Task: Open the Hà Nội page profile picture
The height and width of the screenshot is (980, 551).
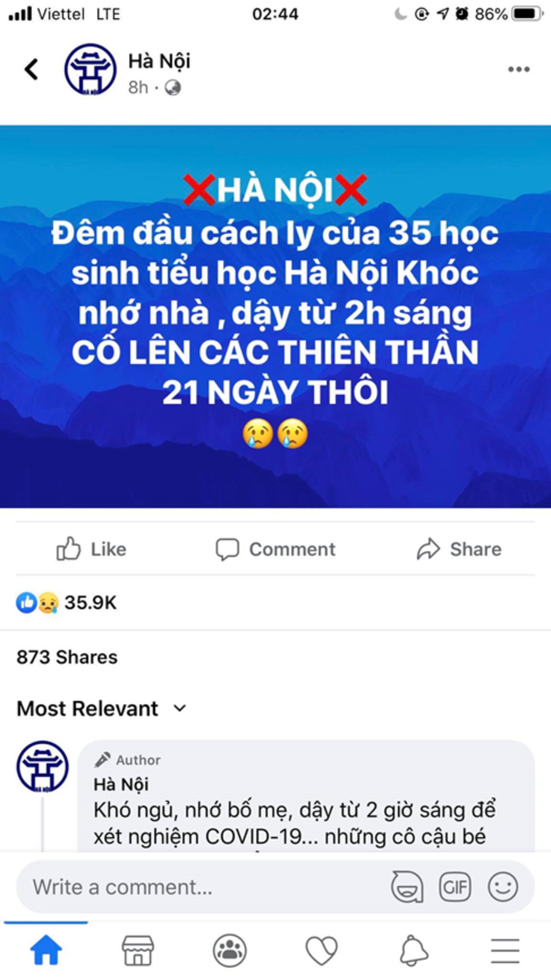Action: (90, 69)
